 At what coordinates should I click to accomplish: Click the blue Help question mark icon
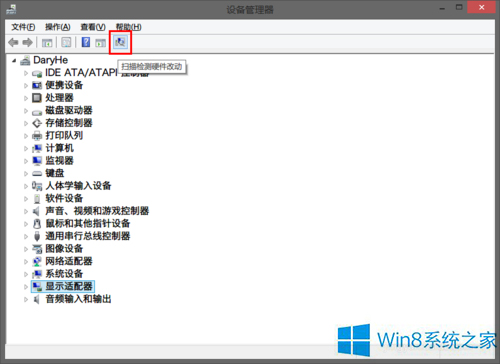pos(86,42)
